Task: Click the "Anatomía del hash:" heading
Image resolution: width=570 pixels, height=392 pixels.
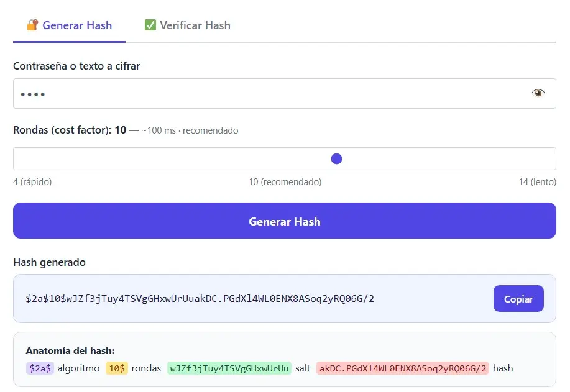Action: tap(70, 350)
